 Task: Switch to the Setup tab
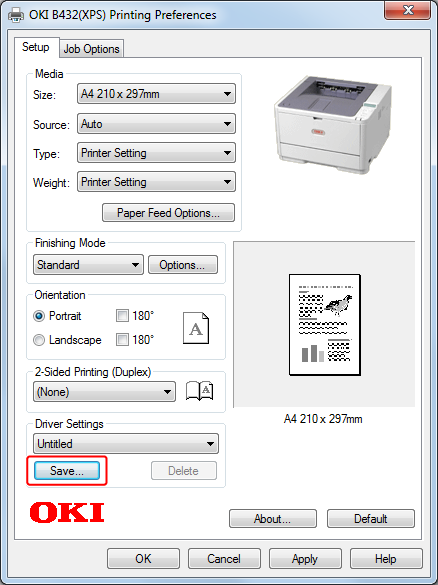coord(36,47)
